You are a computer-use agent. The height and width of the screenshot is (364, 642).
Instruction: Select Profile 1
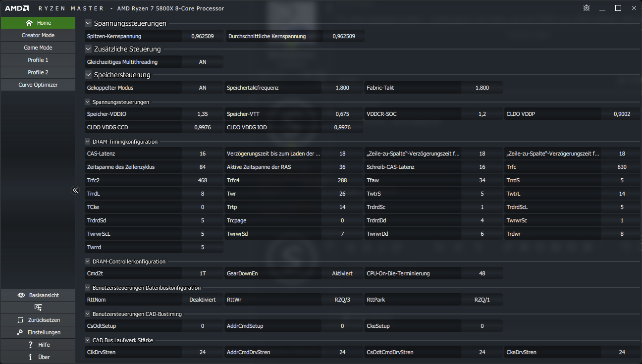tap(38, 60)
